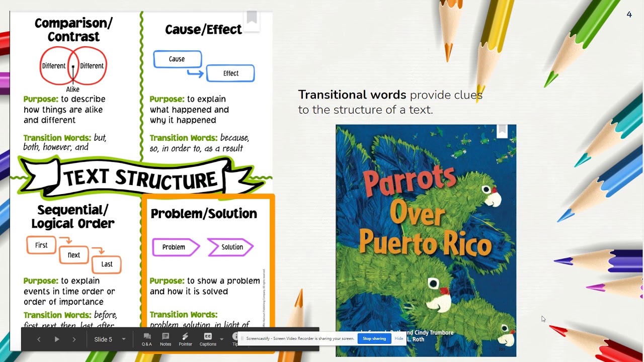Click the blue Effect box
The height and width of the screenshot is (362, 644).
point(230,73)
